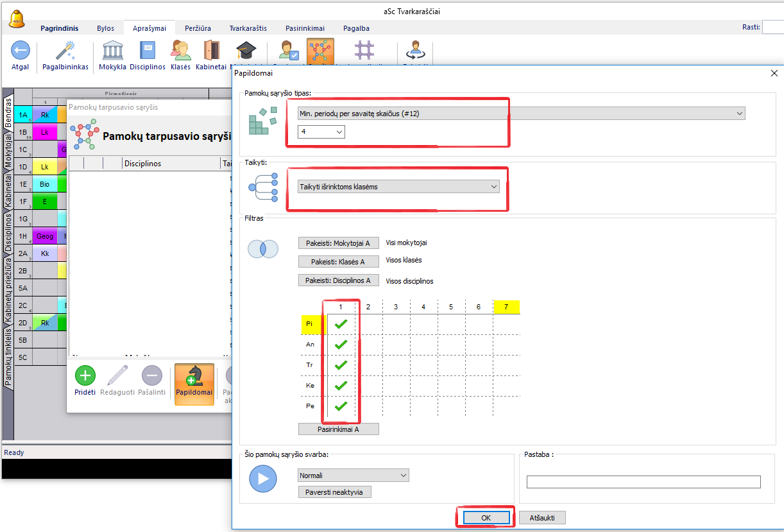Open the Klasės classes icon
The image size is (784, 532).
click(x=180, y=51)
